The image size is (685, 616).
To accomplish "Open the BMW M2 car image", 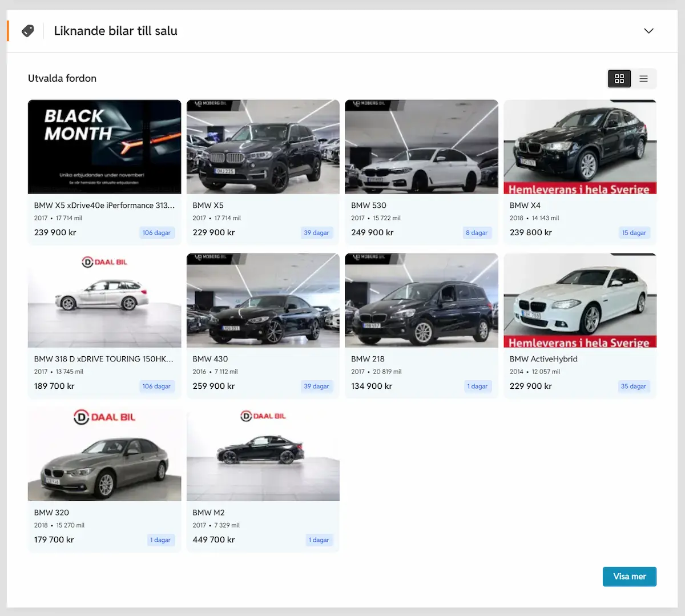I will pos(263,454).
